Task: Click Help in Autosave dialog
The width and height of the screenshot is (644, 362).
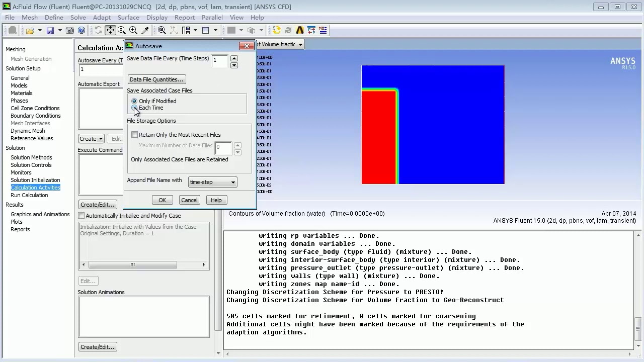Action: pyautogui.click(x=216, y=200)
